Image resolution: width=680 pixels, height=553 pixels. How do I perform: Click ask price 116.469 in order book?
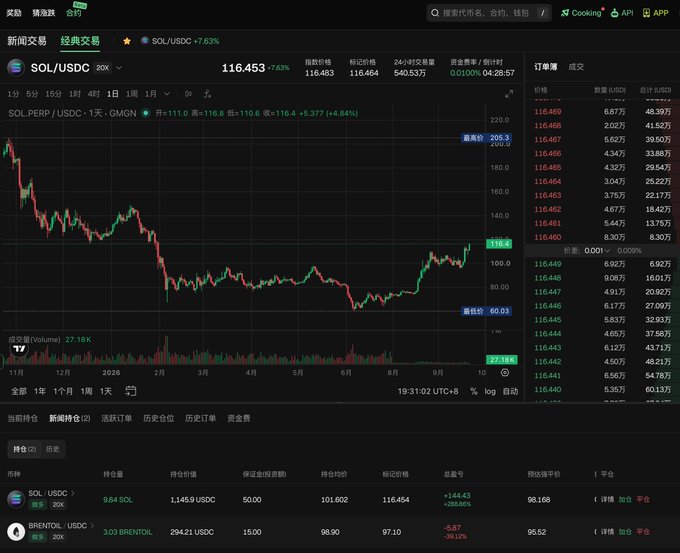(547, 111)
